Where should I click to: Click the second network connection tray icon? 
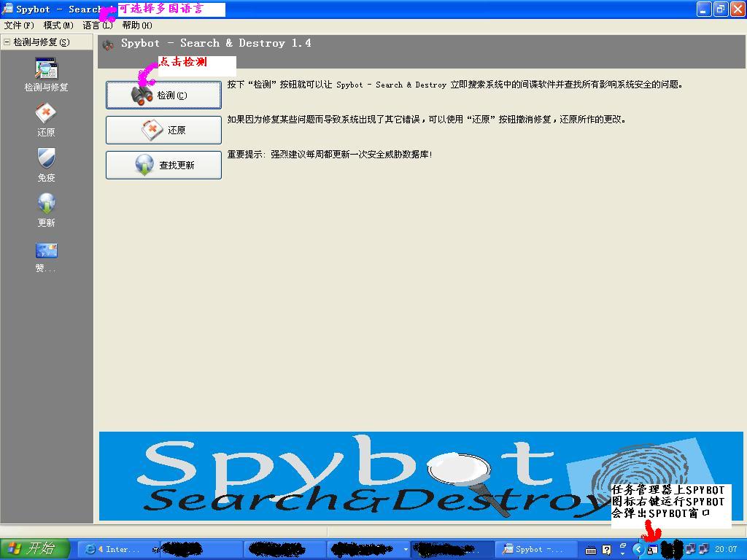point(704,549)
